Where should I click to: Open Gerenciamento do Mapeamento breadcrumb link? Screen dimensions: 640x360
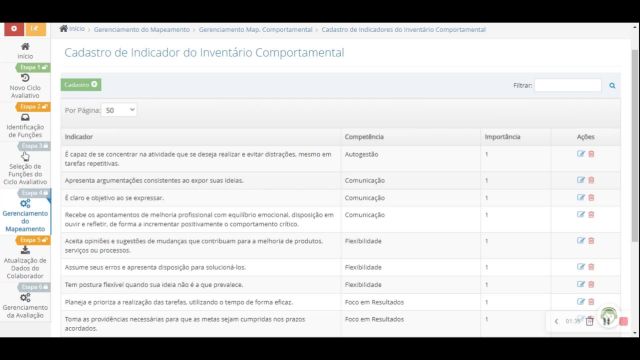coord(142,29)
